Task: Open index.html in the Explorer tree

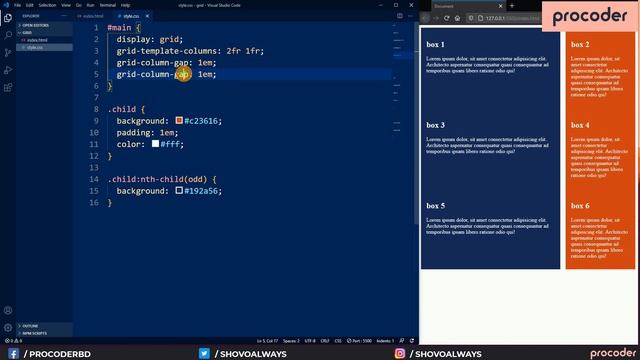Action: [x=37, y=40]
